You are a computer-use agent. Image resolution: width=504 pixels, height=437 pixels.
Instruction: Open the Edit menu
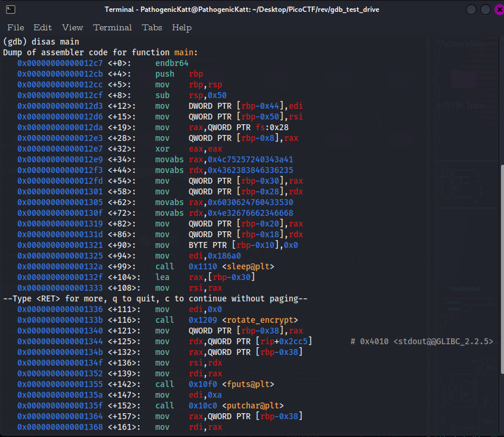pyautogui.click(x=42, y=27)
